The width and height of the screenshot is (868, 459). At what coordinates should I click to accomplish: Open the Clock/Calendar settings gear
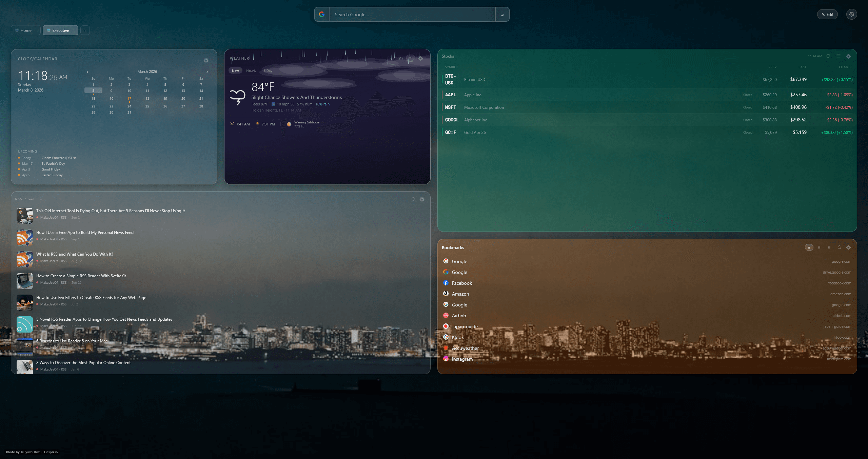[206, 60]
